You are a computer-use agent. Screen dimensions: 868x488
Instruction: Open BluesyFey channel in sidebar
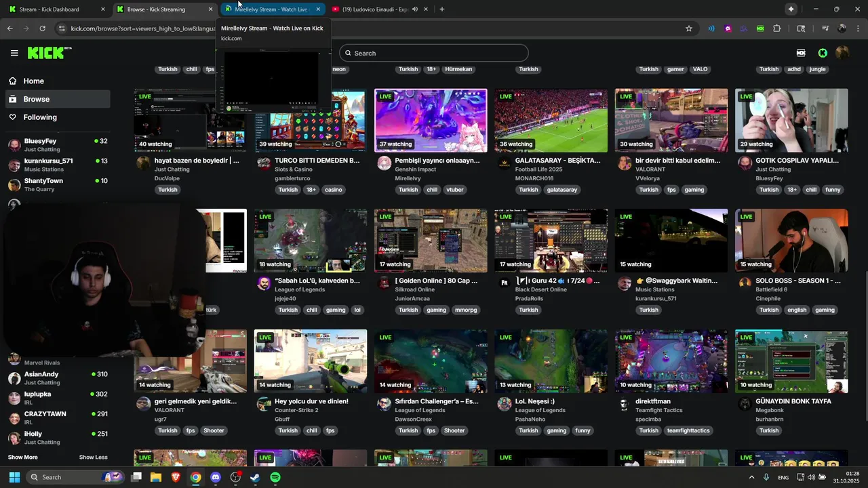pos(58,144)
